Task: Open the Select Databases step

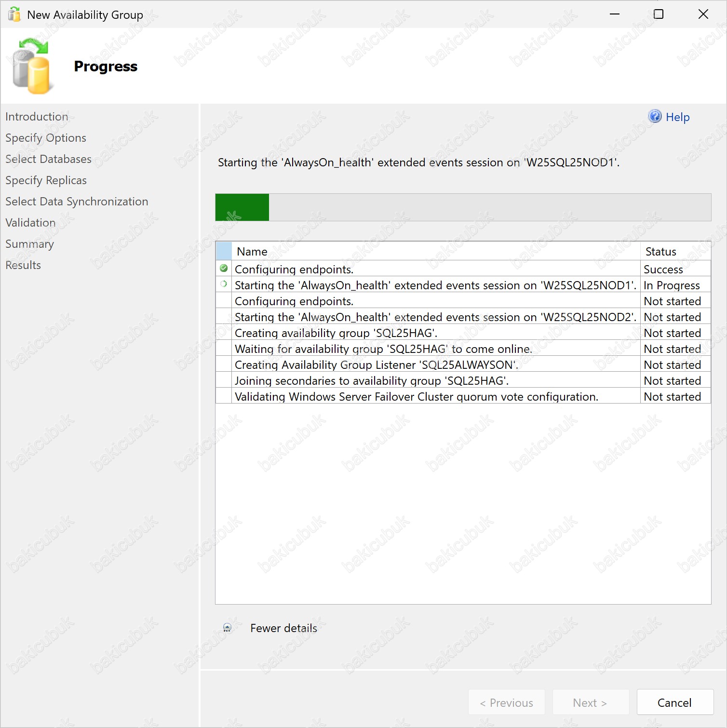Action: click(48, 159)
